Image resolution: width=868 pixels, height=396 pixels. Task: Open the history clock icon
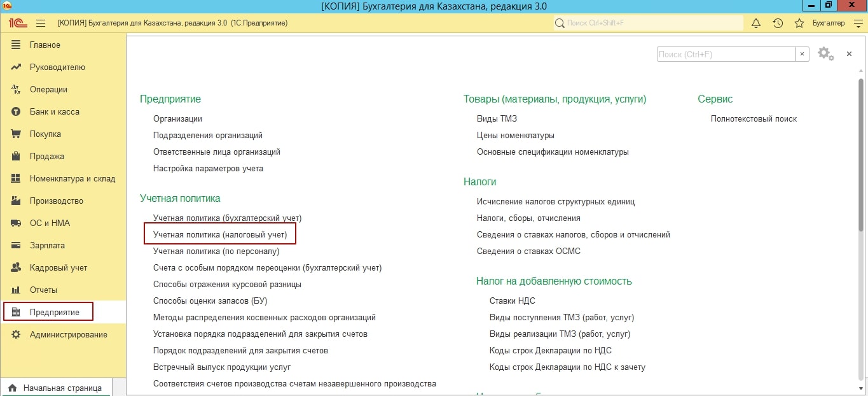click(778, 23)
